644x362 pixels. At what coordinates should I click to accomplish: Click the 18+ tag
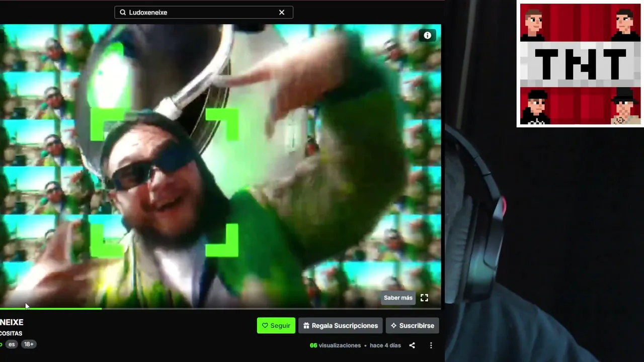point(29,344)
